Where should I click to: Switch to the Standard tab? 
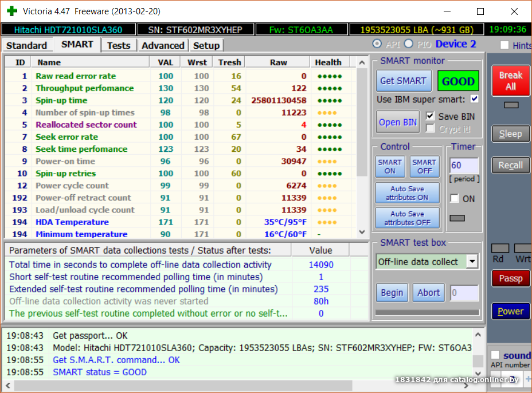26,45
